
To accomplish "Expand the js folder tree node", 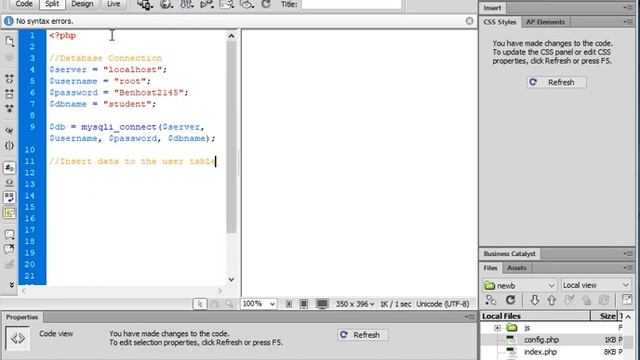I will coord(497,328).
